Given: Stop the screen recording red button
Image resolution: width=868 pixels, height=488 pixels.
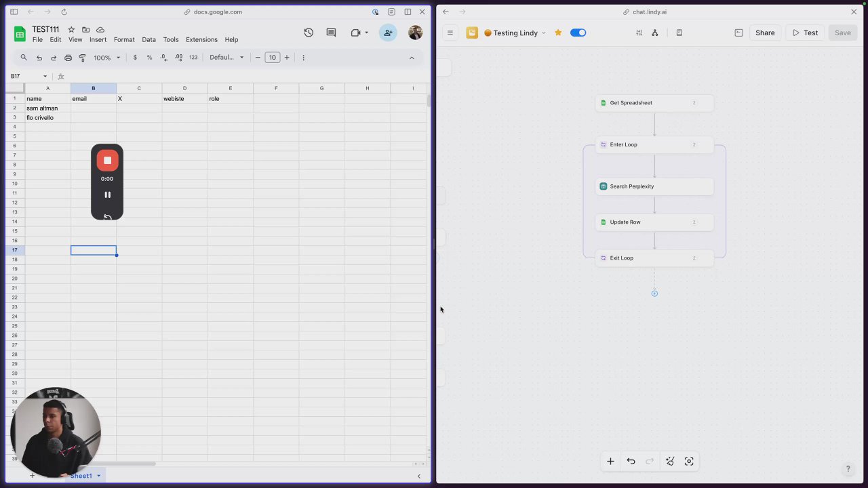Looking at the screenshot, I should point(107,161).
